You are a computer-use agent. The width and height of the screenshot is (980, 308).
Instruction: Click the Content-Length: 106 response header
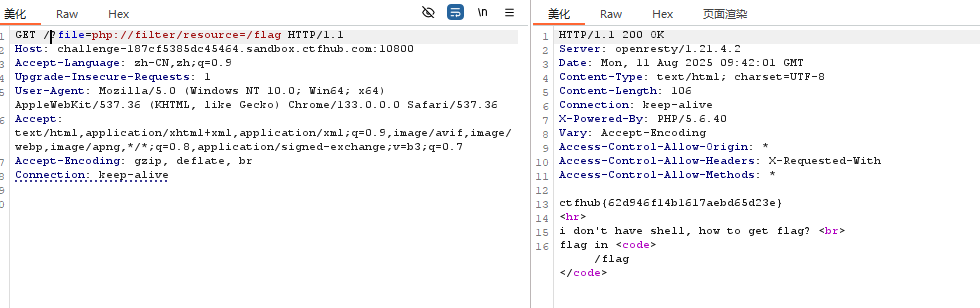[626, 91]
